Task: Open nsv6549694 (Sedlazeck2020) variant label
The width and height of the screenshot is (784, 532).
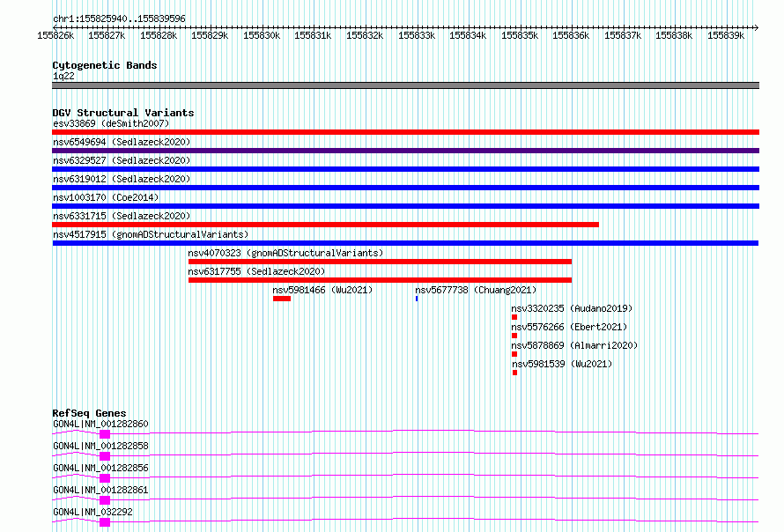Action: click(122, 142)
